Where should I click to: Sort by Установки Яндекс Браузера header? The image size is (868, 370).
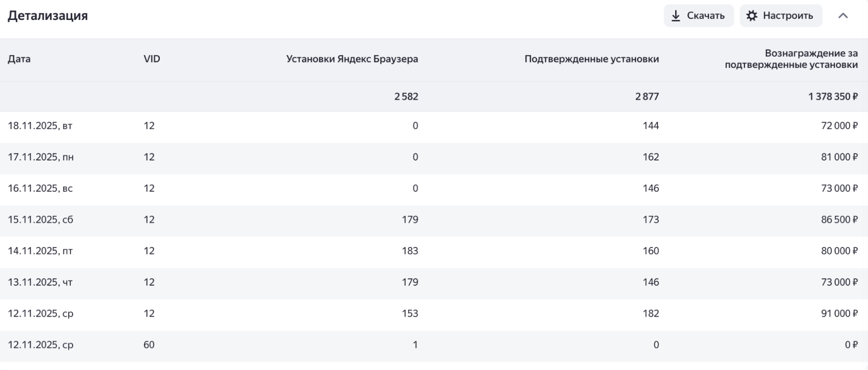point(352,59)
